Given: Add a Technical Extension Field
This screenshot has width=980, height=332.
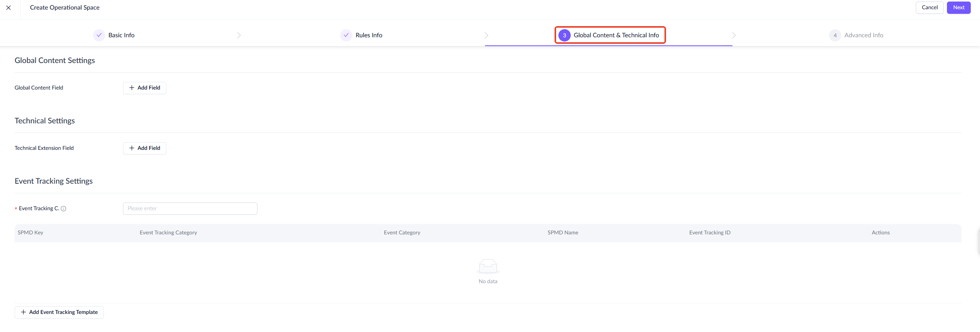Looking at the screenshot, I should click(x=145, y=148).
